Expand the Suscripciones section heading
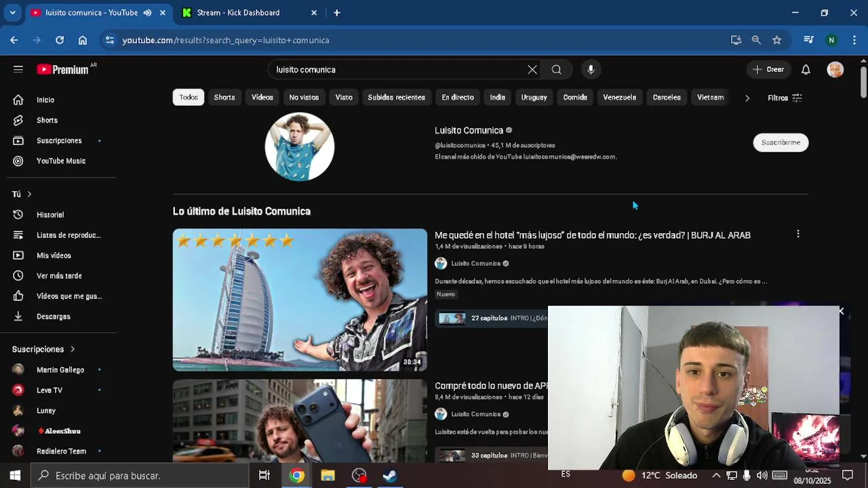This screenshot has width=868, height=488. [x=43, y=349]
